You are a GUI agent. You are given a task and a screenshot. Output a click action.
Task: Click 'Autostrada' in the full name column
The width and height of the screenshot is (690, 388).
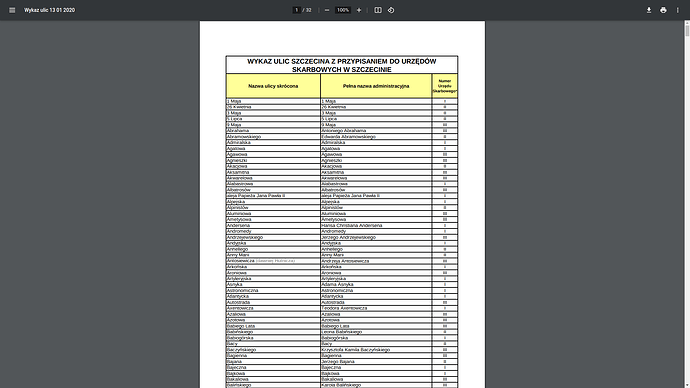click(x=333, y=303)
